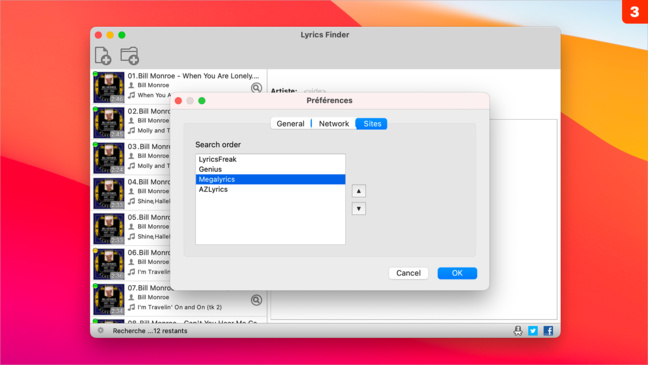Click the add file toolbar icon

point(103,56)
